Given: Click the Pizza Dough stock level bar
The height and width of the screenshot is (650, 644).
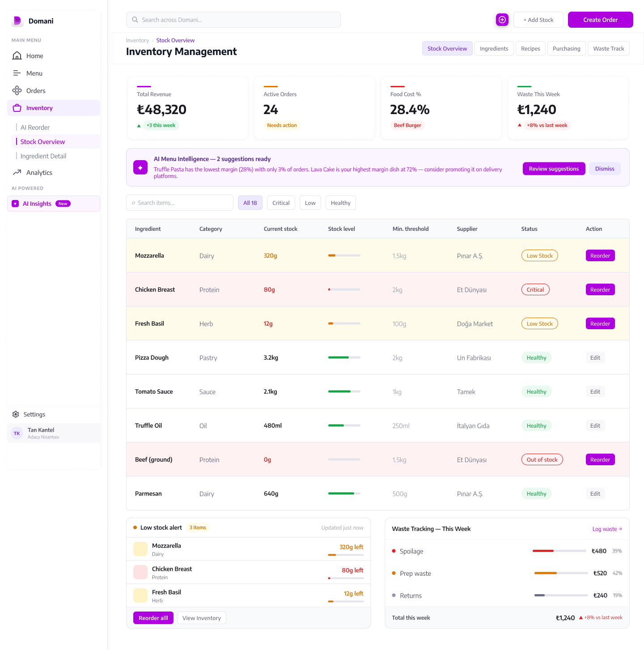Looking at the screenshot, I should [x=344, y=357].
